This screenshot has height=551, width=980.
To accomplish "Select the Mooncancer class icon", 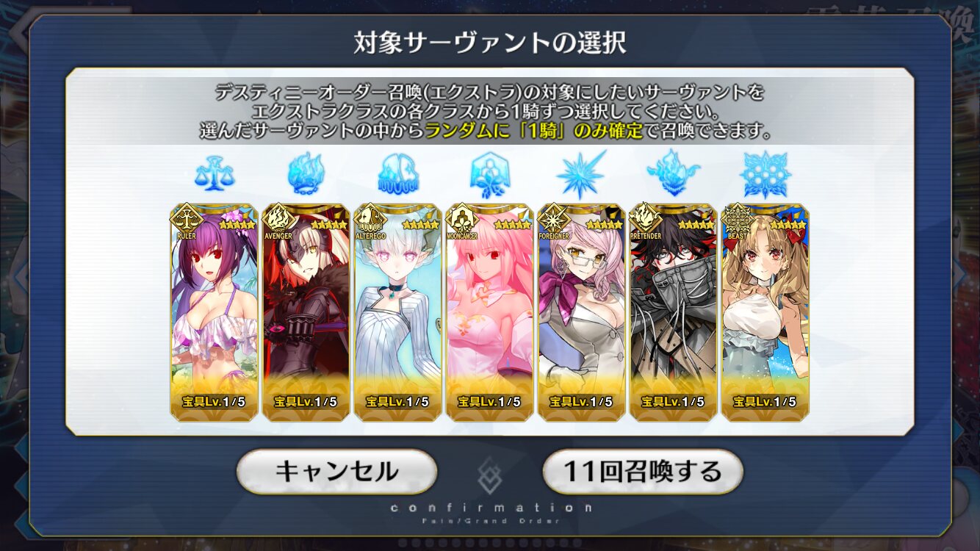I will [x=489, y=174].
